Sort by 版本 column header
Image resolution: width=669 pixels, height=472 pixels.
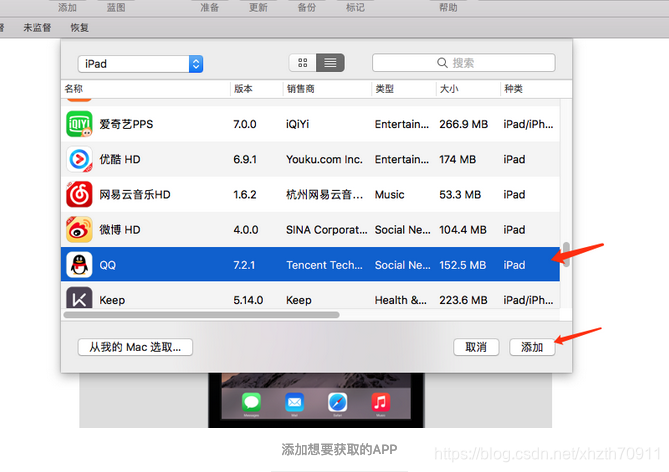point(243,89)
